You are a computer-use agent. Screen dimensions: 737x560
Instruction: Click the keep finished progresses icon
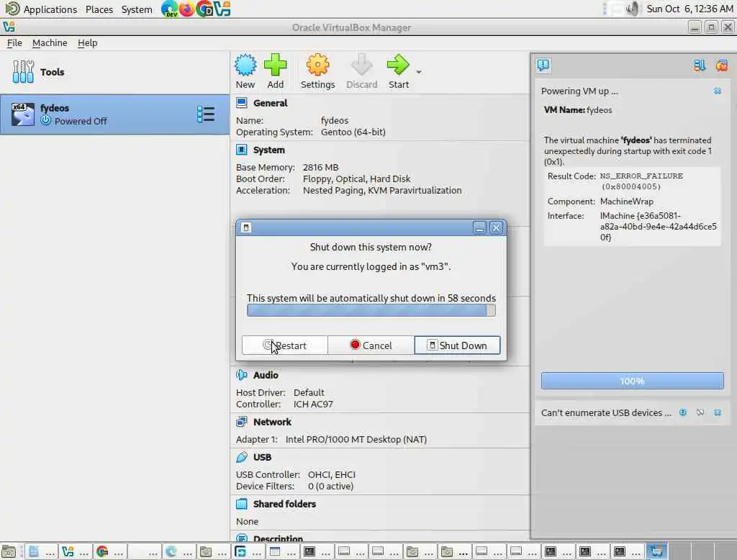(x=700, y=66)
